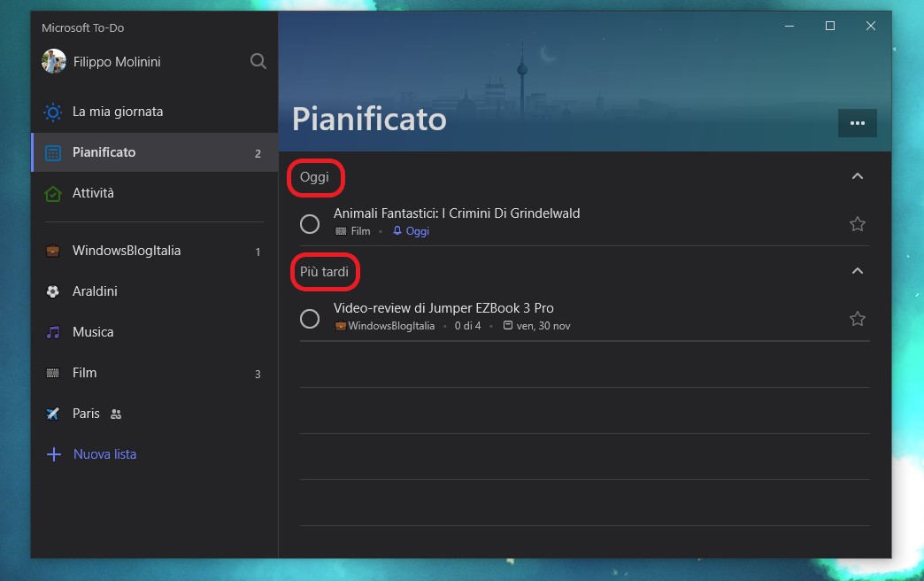Click WindowsBlogItalia tag under Video-review task
Viewport: 924px width, 581px height.
pos(385,326)
